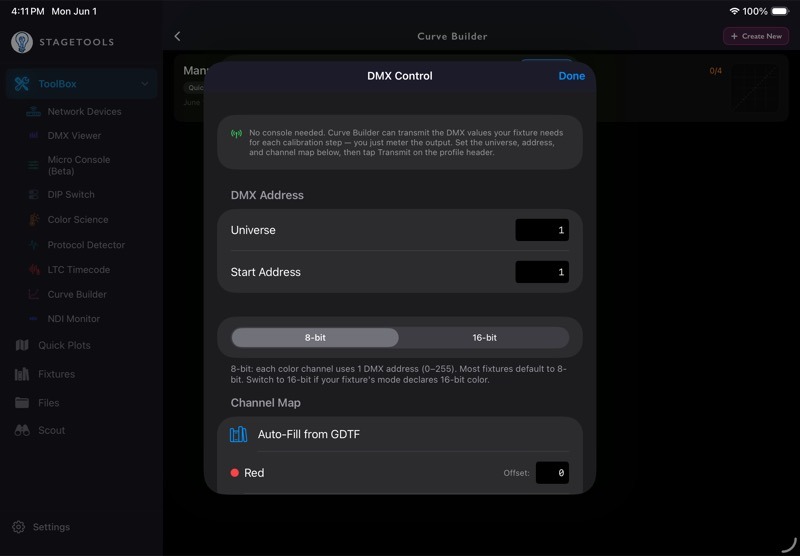Tap Auto-Fill from GDTF
Screen dimensions: 800x556
pos(399,434)
